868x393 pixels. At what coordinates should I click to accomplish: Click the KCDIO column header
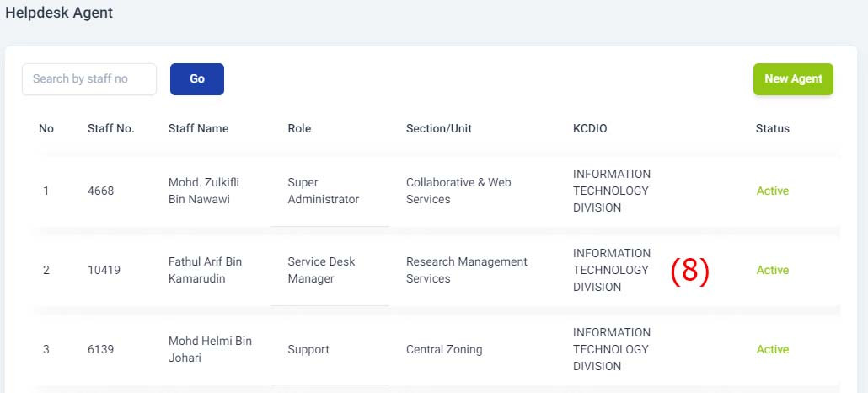[x=590, y=128]
